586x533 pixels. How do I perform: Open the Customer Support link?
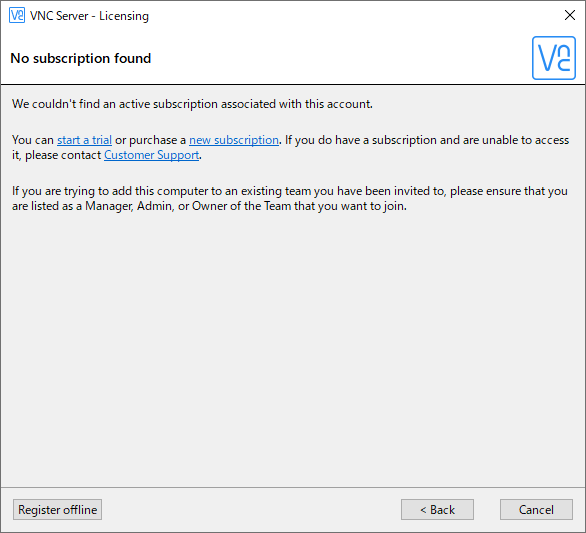[x=151, y=155]
